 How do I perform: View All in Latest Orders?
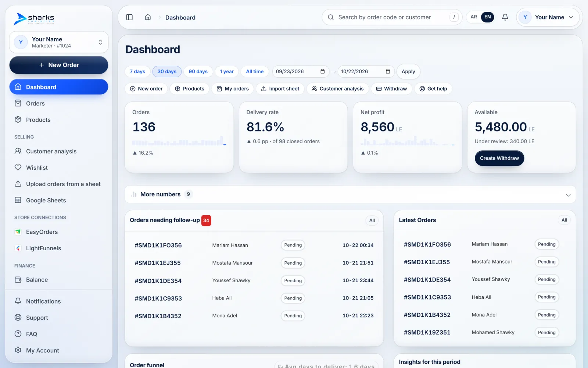[x=564, y=220]
